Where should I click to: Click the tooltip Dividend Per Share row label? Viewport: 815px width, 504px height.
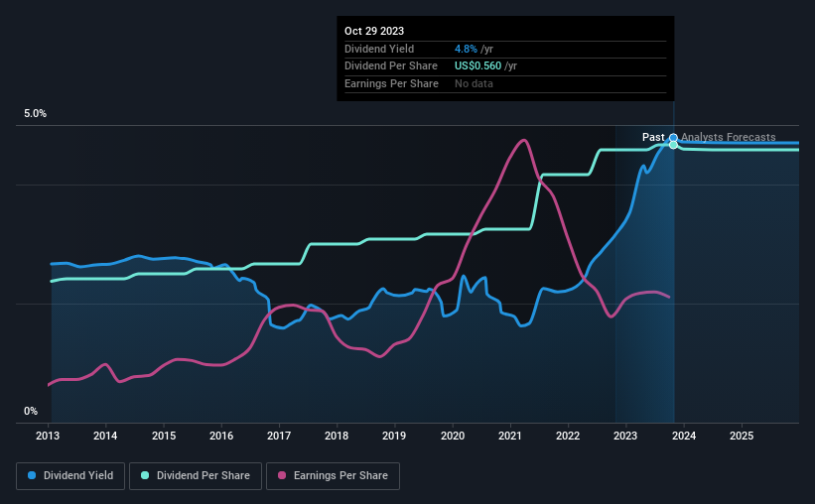391,66
